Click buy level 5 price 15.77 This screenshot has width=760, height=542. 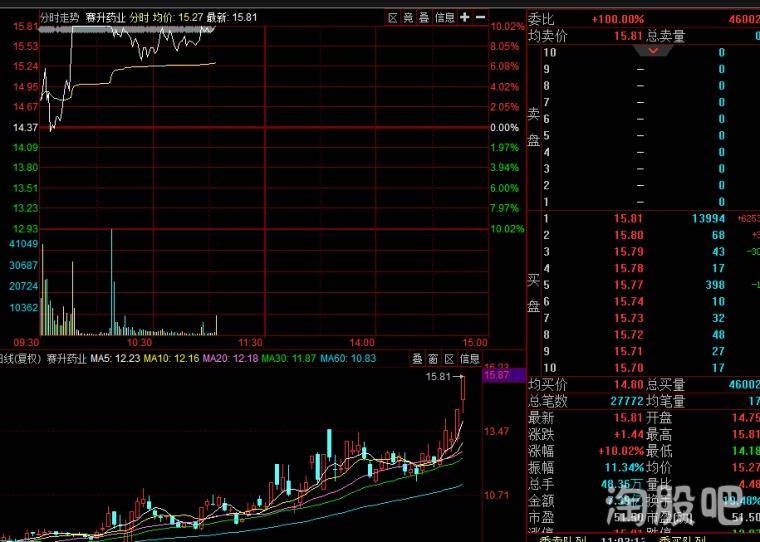coord(628,285)
